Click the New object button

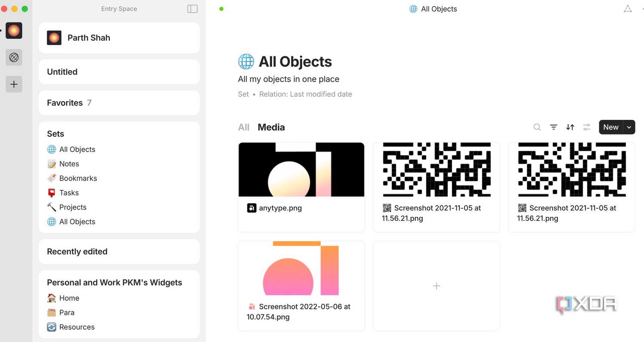pyautogui.click(x=611, y=127)
